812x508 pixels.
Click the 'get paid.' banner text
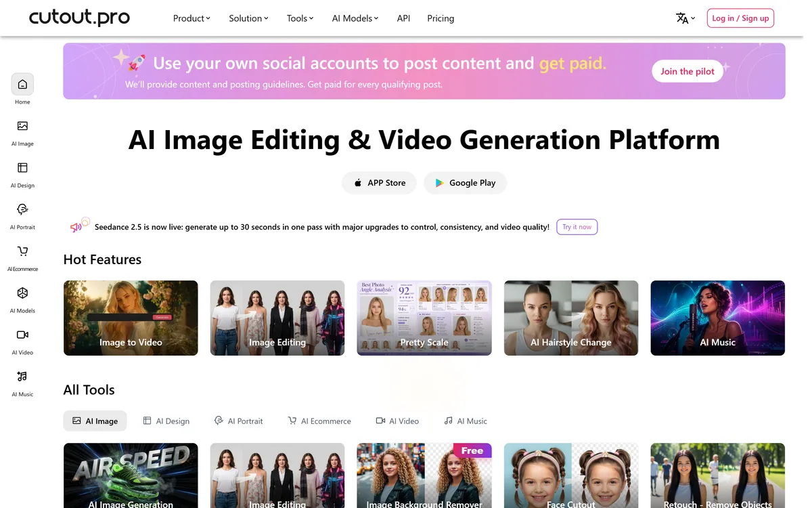(x=572, y=64)
